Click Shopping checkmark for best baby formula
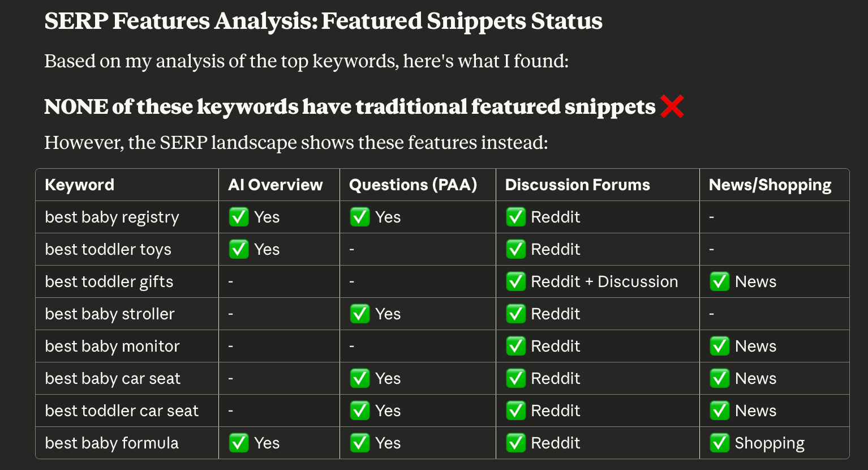The height and width of the screenshot is (470, 868). 720,443
